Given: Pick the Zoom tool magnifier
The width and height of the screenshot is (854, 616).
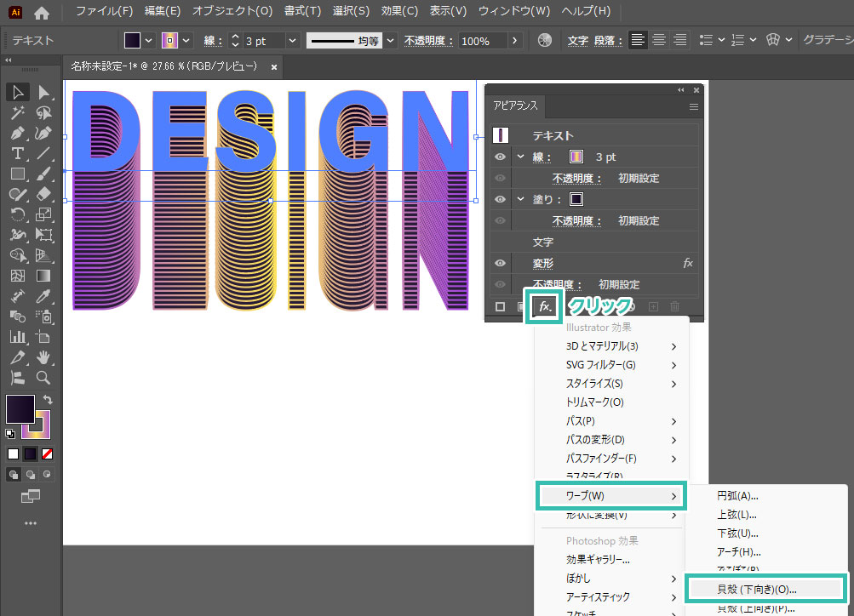Looking at the screenshot, I should pyautogui.click(x=43, y=378).
